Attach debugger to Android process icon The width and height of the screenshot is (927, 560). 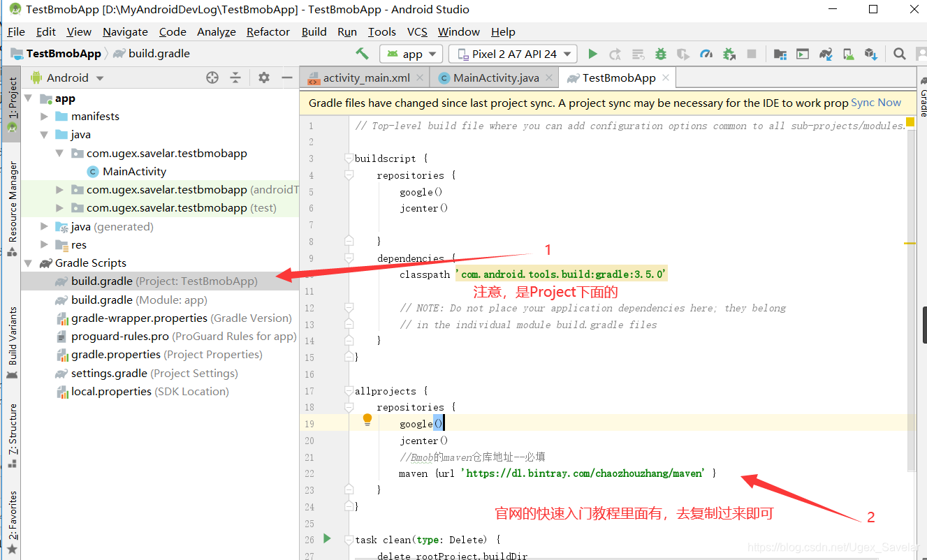tap(729, 54)
